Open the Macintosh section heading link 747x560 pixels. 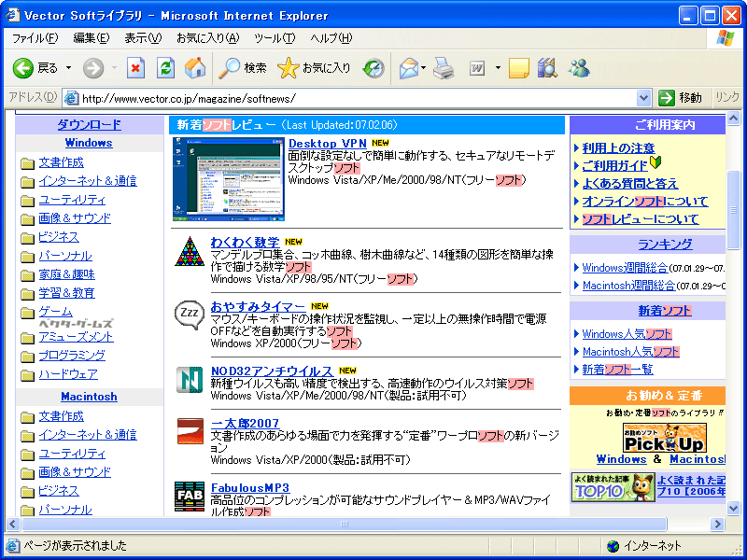[89, 397]
